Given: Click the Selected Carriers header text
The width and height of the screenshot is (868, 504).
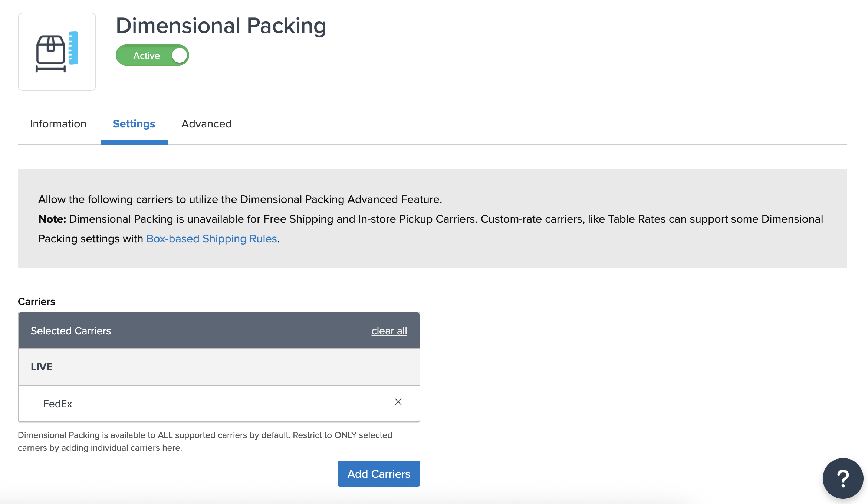Looking at the screenshot, I should click(x=71, y=331).
